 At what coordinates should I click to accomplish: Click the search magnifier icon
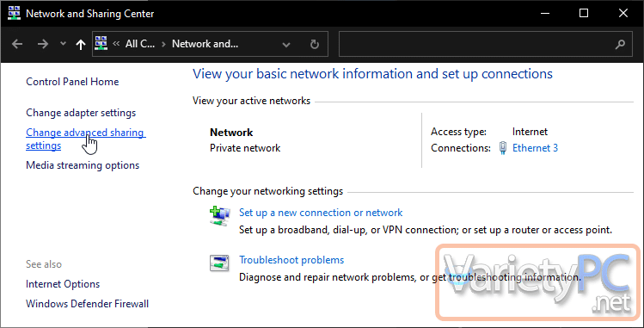click(620, 44)
